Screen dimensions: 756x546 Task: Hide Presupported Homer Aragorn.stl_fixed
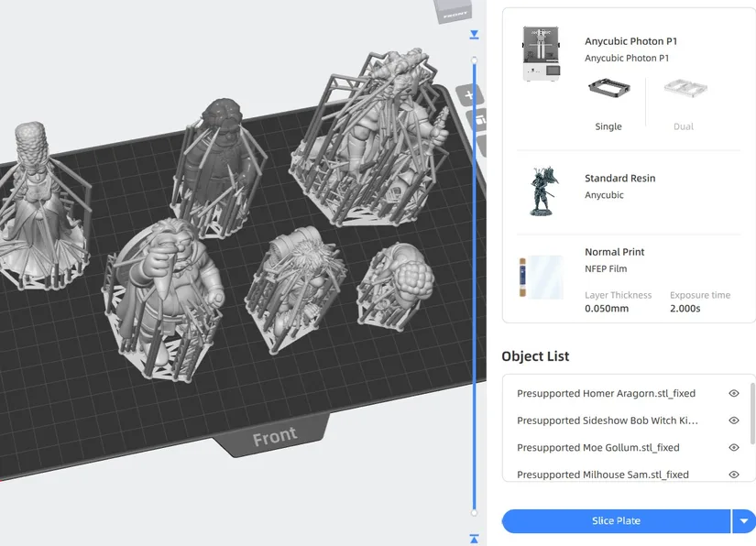coord(732,393)
